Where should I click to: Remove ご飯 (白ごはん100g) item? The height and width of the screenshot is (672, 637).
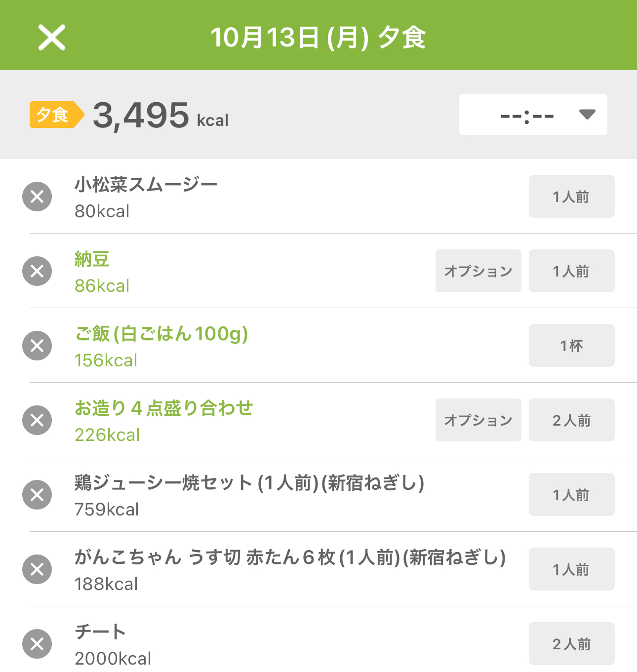coord(37,346)
